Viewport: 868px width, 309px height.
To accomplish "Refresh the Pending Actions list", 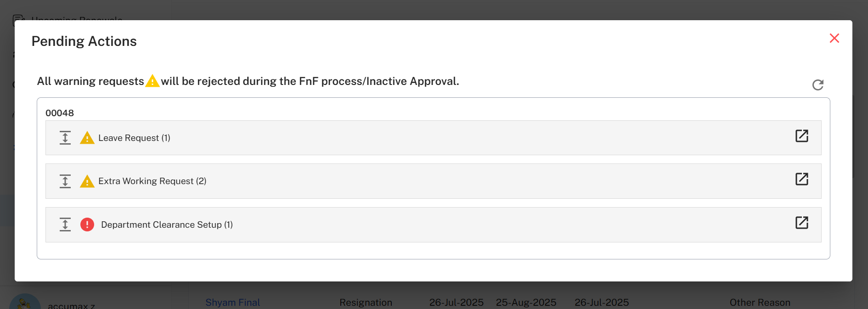I will pos(818,85).
